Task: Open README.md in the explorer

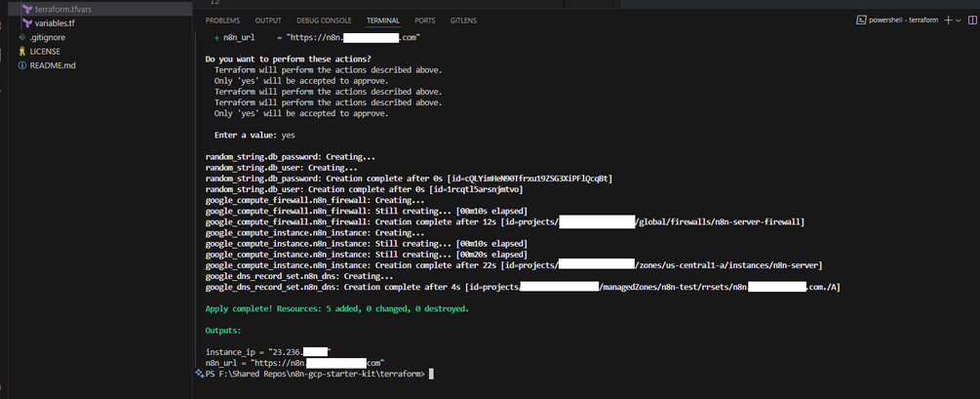Action: pyautogui.click(x=53, y=65)
